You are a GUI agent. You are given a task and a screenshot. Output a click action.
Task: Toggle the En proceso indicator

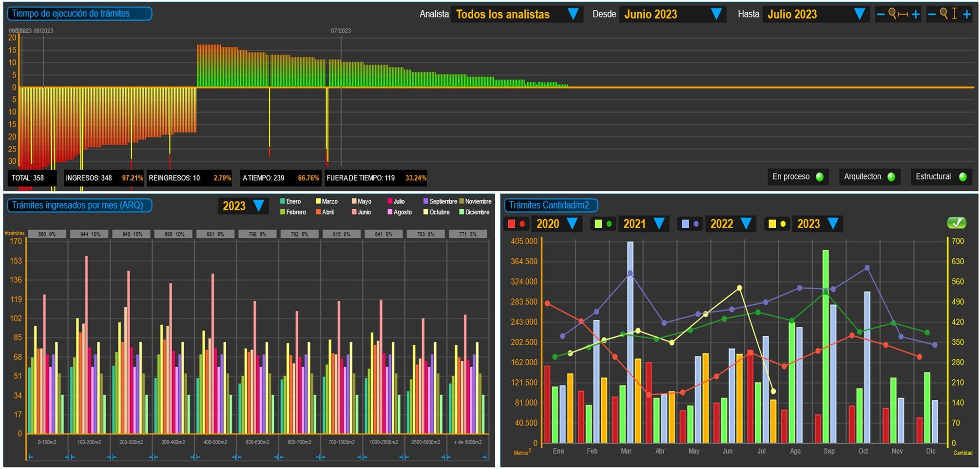(820, 177)
